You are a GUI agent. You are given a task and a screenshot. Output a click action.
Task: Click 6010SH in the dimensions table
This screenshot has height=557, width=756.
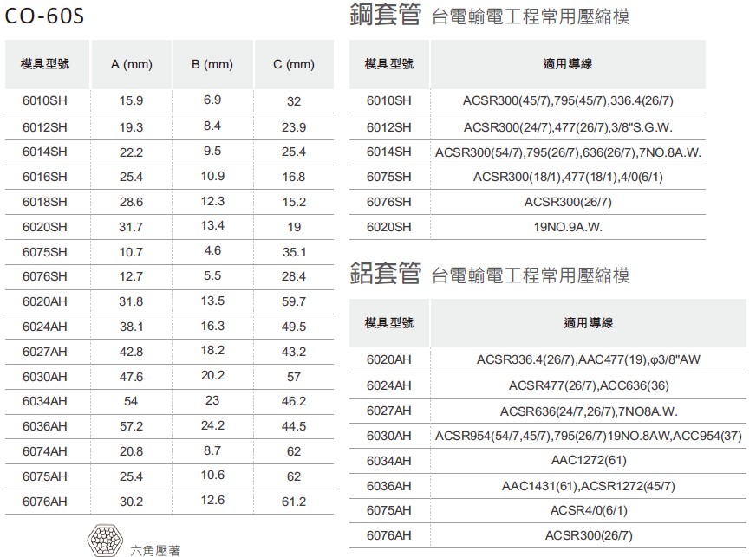tap(45, 100)
